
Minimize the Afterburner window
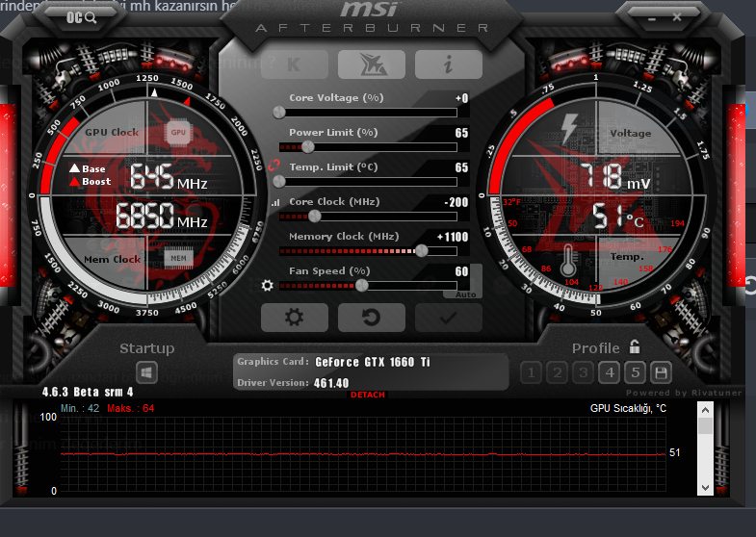(652, 19)
